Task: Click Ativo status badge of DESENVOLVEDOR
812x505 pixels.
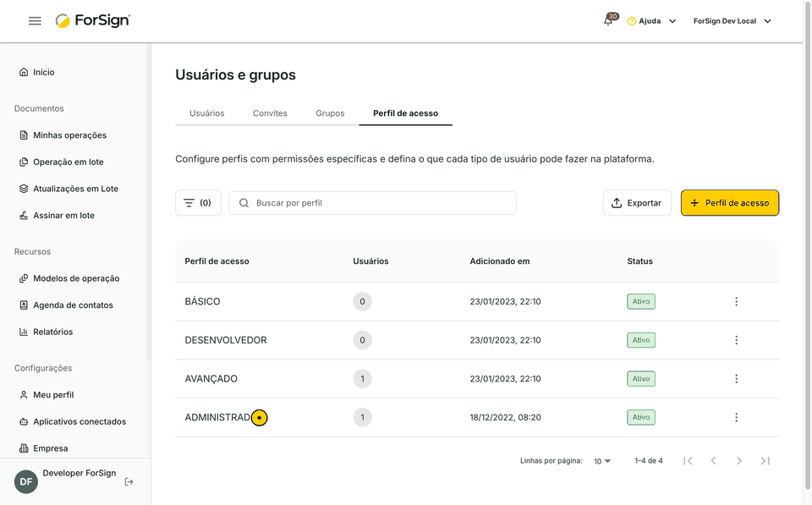Action: tap(641, 340)
